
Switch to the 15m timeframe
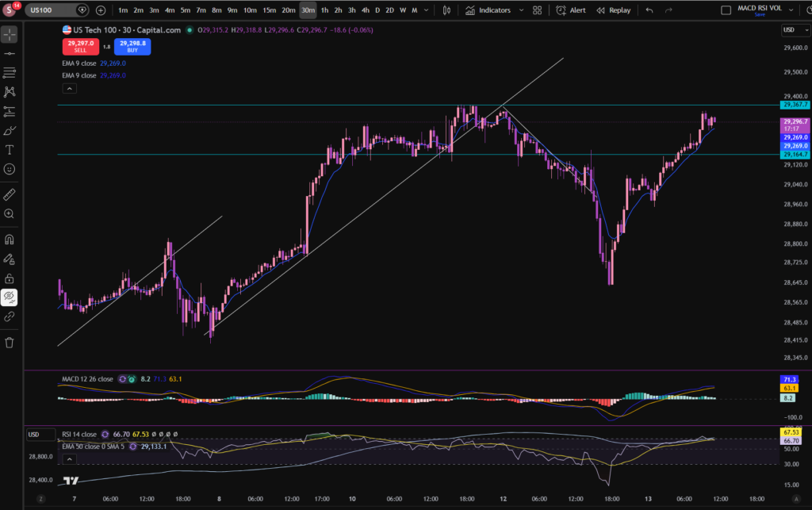pos(270,10)
